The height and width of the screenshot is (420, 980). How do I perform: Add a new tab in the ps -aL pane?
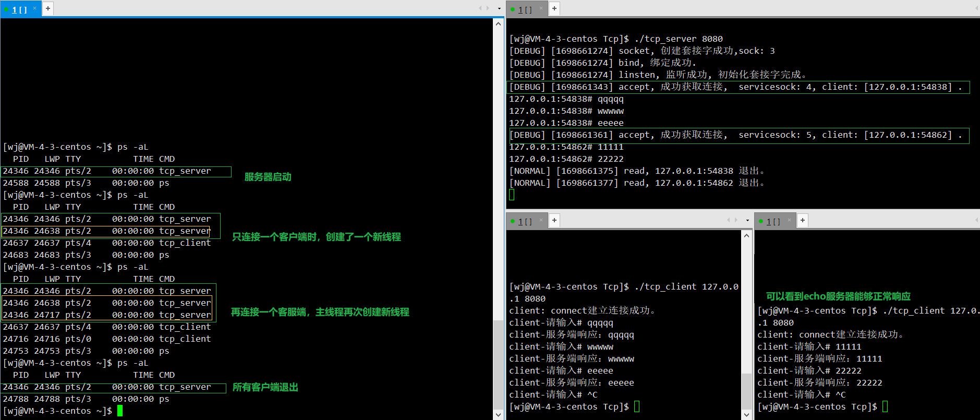pos(48,8)
